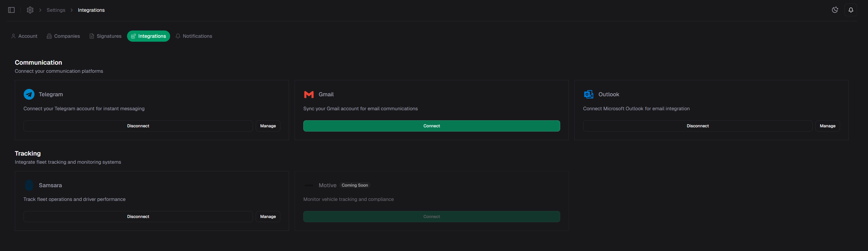Switch to the Companies tab
The image size is (868, 251).
(63, 36)
